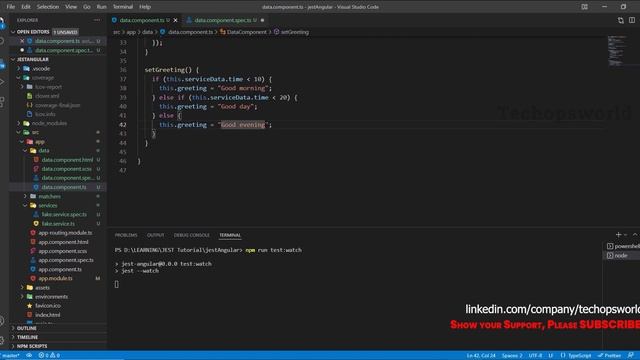This screenshot has width=640, height=360.
Task: Open the Search view in activity bar
Action: 2,41
